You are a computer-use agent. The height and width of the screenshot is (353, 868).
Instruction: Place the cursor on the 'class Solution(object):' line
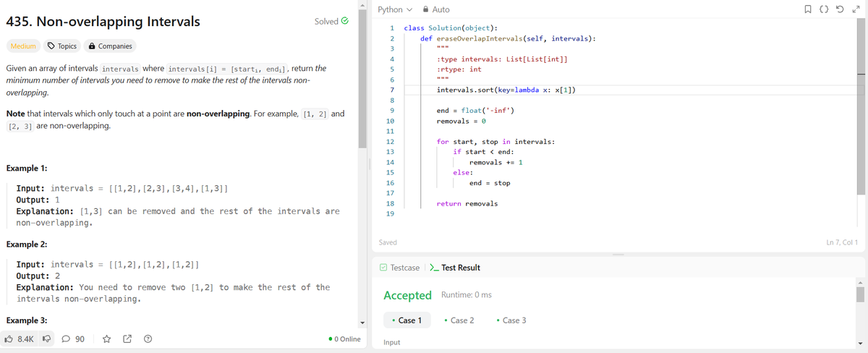coord(450,28)
